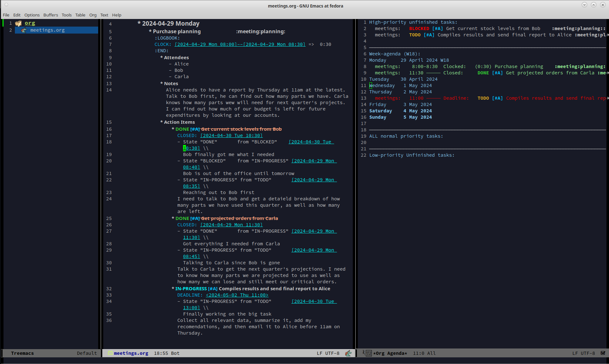The height and width of the screenshot is (364, 609).
Task: Collapse the 2024-04-29 Monday heading
Action: click(x=139, y=23)
